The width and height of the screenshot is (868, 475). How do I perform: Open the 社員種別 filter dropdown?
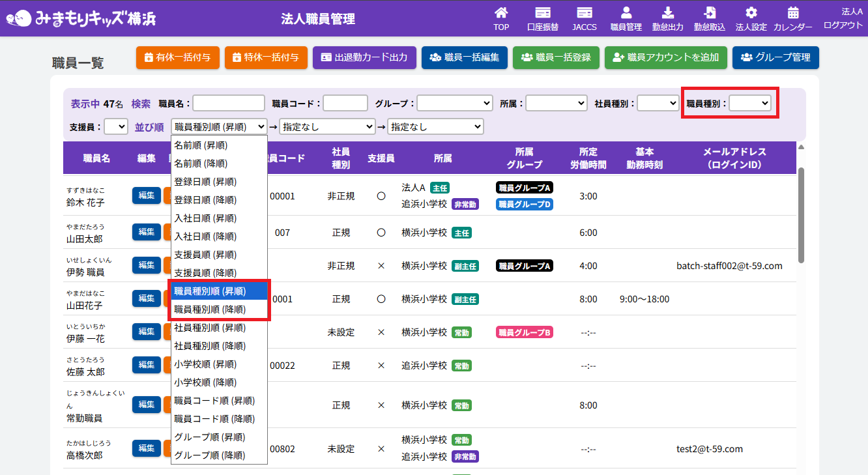click(658, 103)
